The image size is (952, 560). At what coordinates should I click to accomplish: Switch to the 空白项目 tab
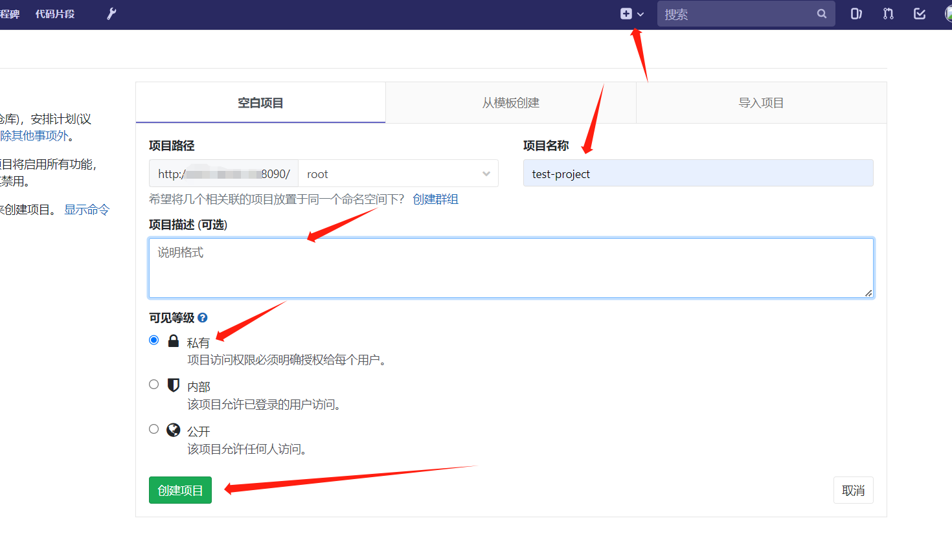tap(260, 102)
